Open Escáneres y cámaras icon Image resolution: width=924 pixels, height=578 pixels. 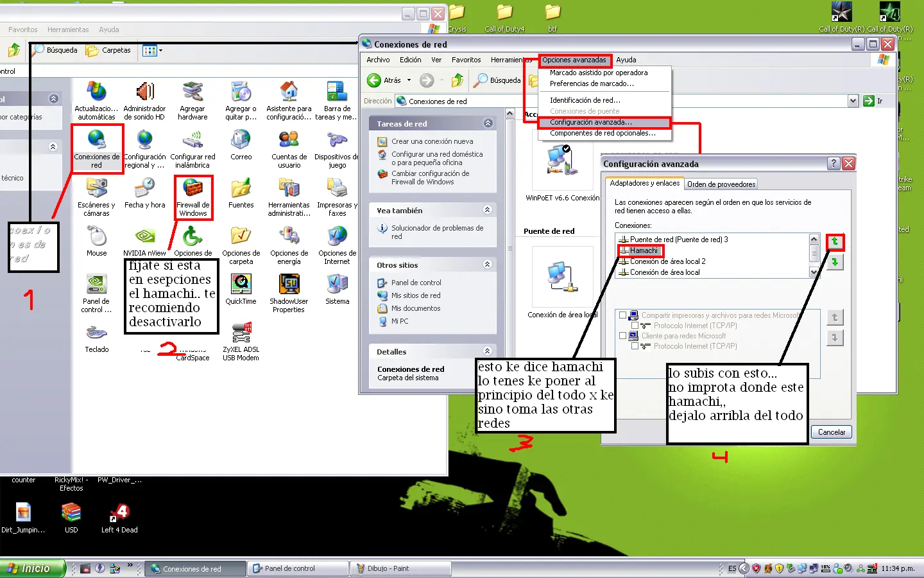96,197
